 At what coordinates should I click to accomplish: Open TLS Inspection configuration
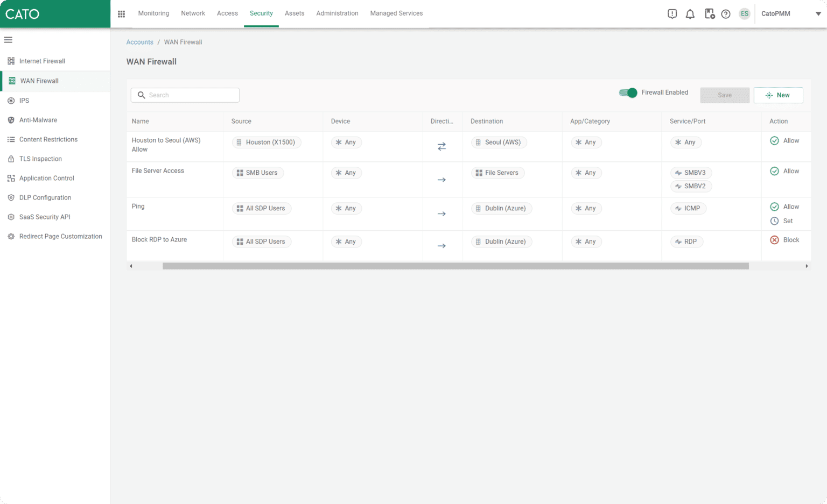point(39,159)
